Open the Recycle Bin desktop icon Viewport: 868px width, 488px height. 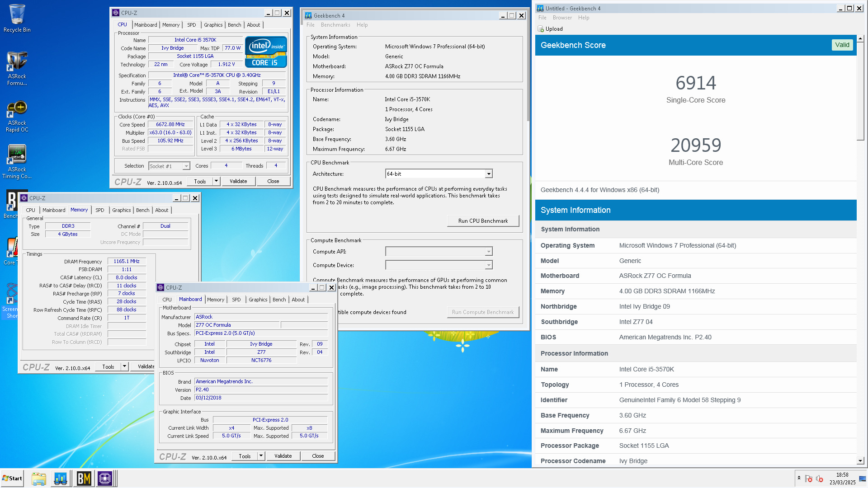[17, 18]
